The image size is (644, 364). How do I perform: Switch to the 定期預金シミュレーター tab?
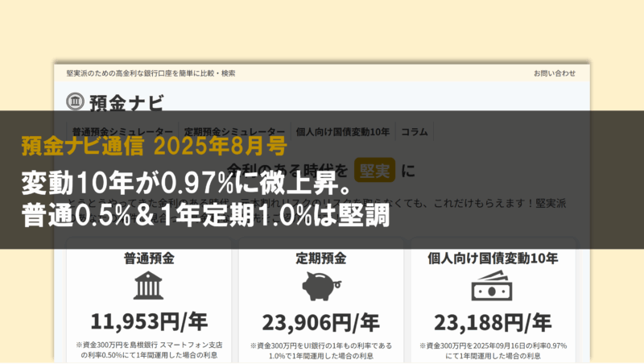coord(233,131)
